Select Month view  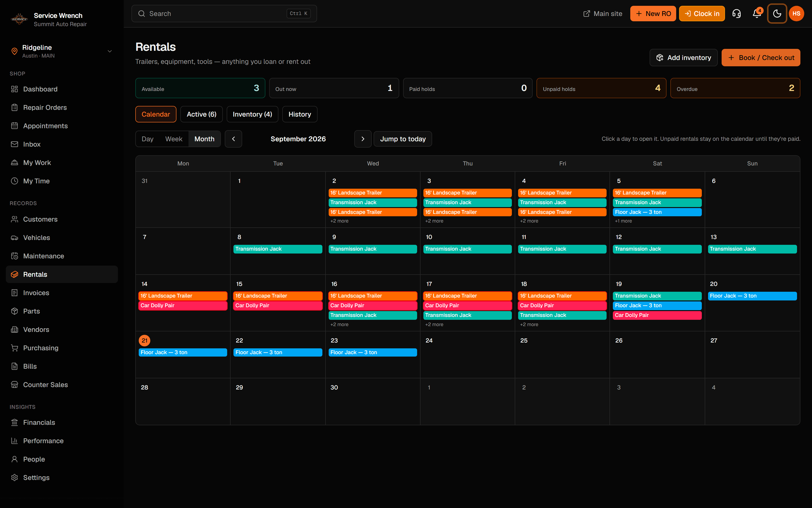pyautogui.click(x=204, y=139)
